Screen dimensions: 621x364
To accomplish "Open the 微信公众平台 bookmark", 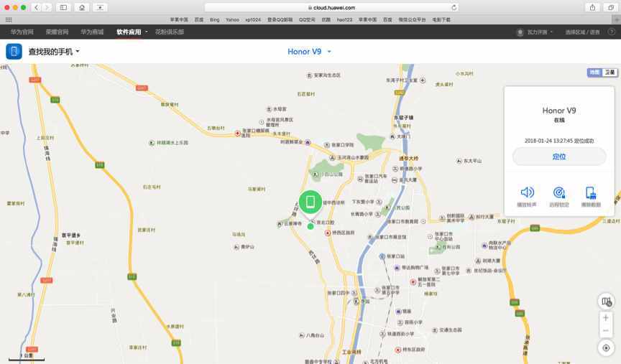I will pyautogui.click(x=412, y=19).
